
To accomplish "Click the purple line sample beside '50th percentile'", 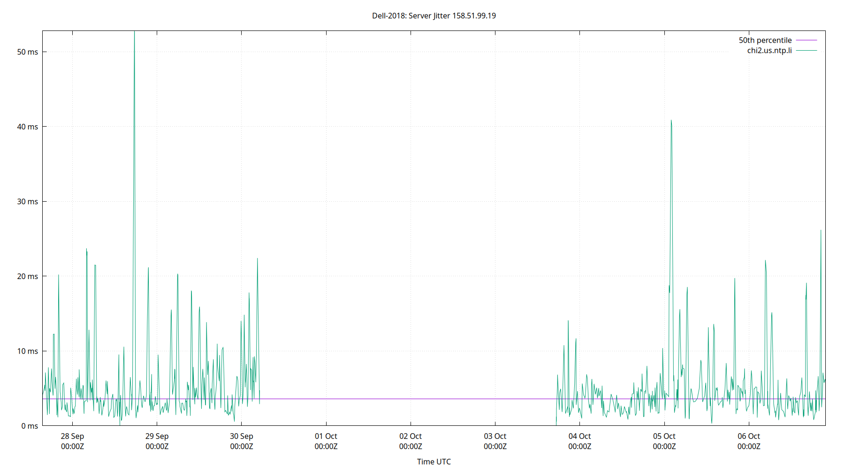I will (x=807, y=40).
